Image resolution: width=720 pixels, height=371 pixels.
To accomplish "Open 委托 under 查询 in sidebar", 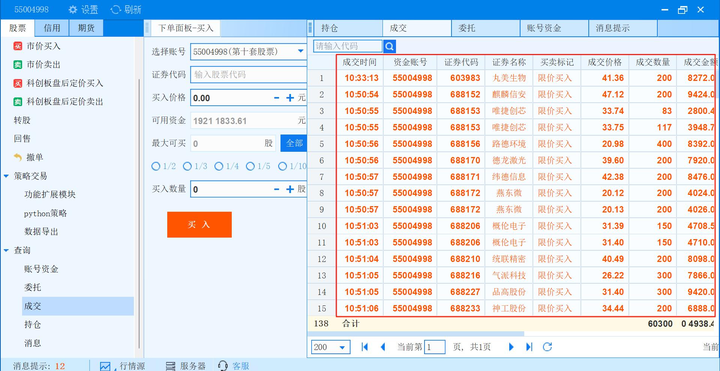I will (x=33, y=287).
